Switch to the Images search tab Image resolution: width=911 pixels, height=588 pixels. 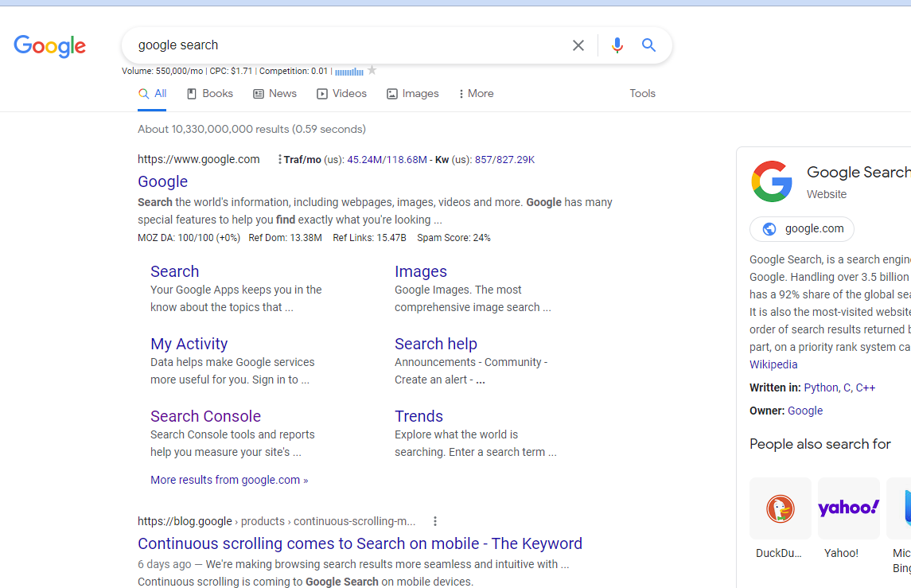pyautogui.click(x=412, y=93)
